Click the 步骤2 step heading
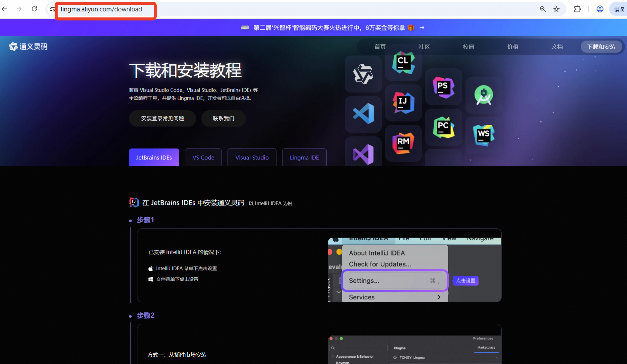 (146, 315)
